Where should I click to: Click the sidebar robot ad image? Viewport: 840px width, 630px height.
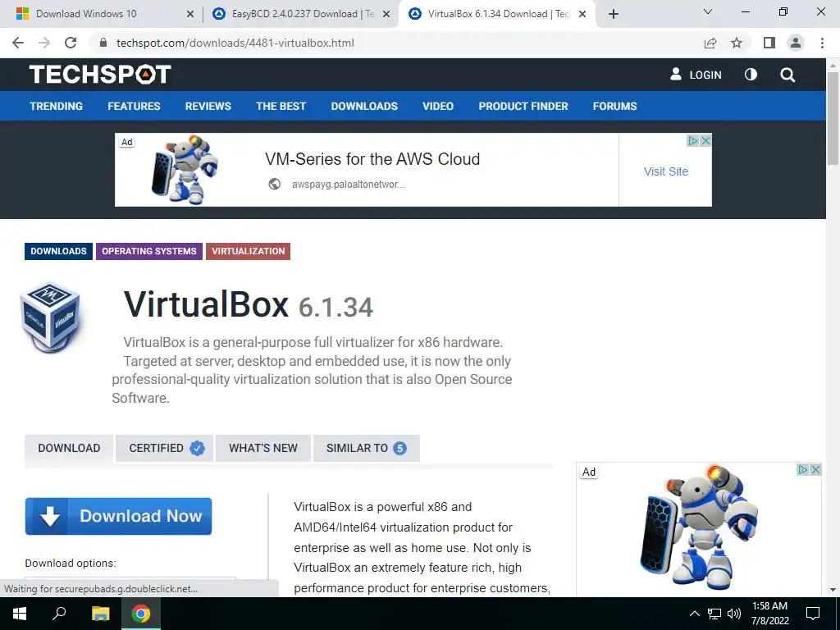pyautogui.click(x=699, y=527)
